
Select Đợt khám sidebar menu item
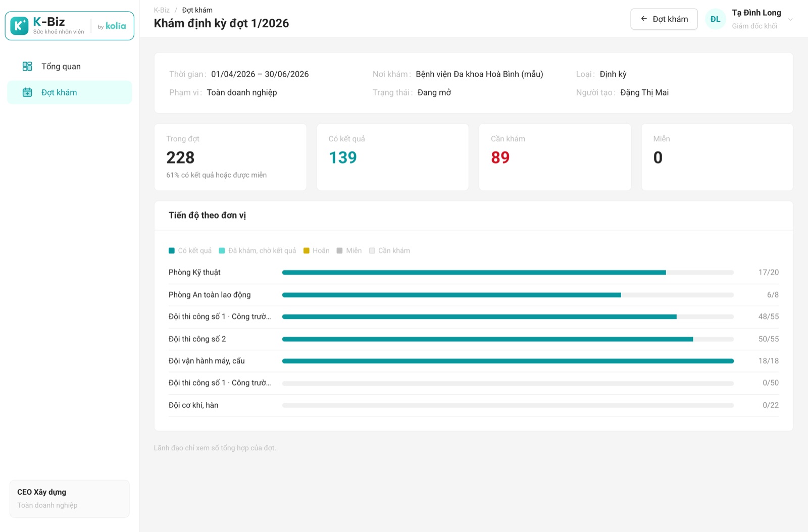(70, 92)
